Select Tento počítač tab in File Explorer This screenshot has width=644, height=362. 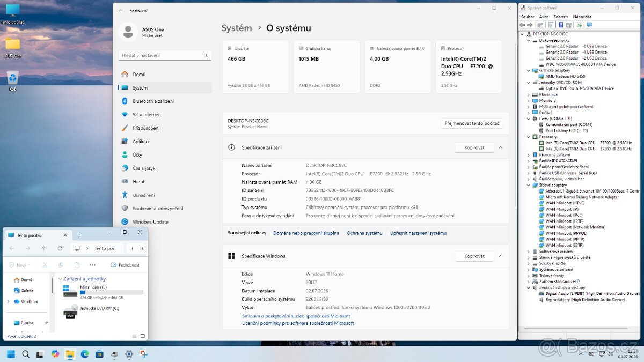(x=38, y=235)
